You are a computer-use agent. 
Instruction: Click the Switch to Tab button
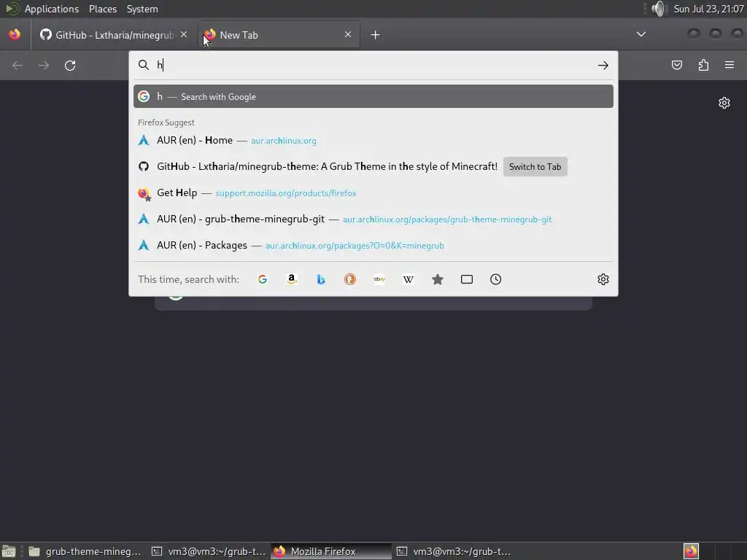pyautogui.click(x=535, y=167)
